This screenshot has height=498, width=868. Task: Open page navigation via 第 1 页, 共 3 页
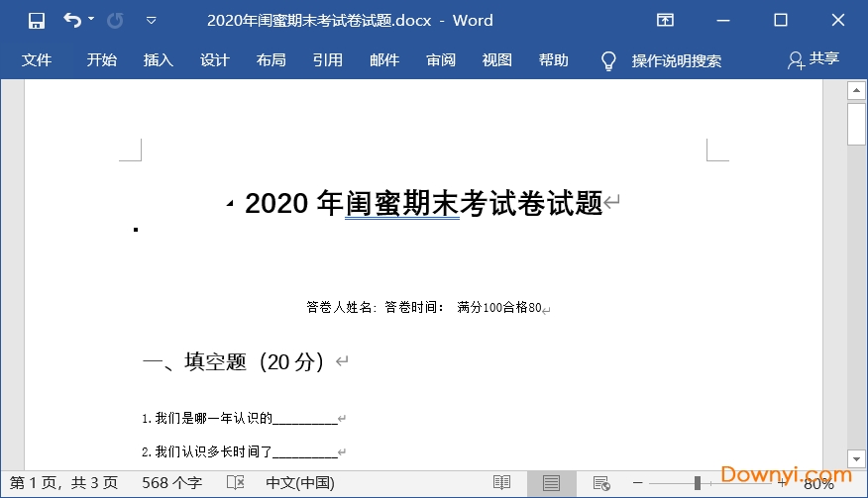point(63,483)
